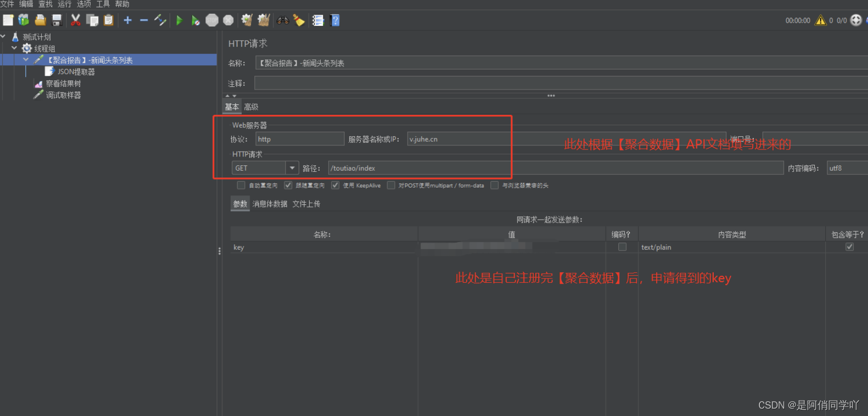Start the test with green play icon
This screenshot has height=416, width=868.
coord(179,21)
